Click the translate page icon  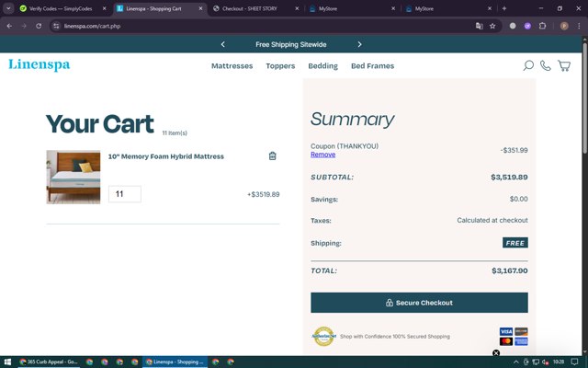(x=480, y=26)
